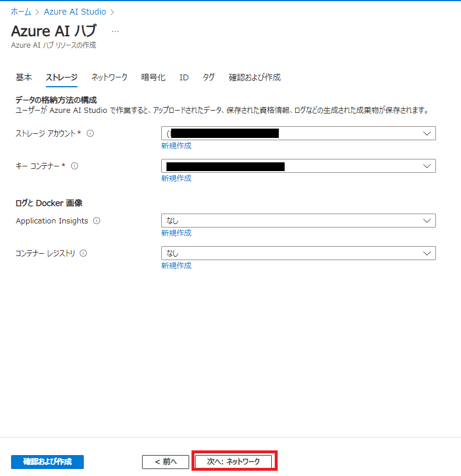Click the Azure AI ハブ リソースの作成 subtitle

point(54,45)
